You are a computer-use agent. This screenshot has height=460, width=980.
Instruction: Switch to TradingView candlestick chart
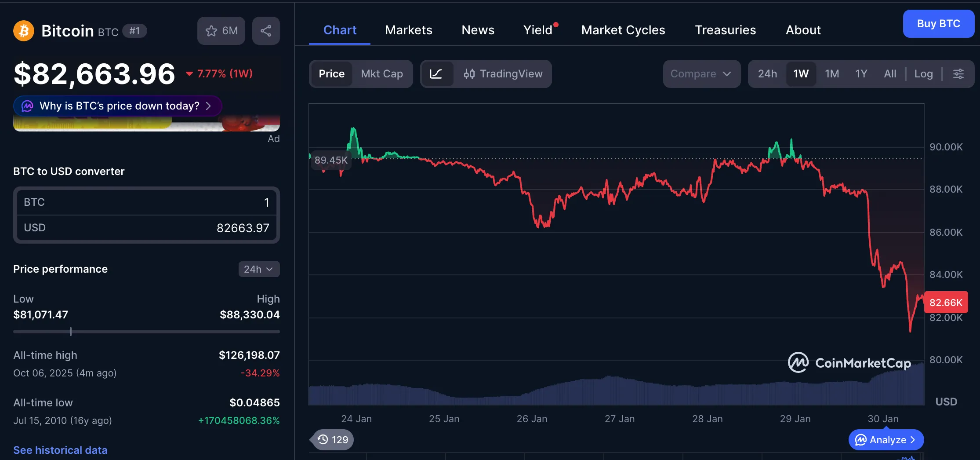click(x=503, y=74)
